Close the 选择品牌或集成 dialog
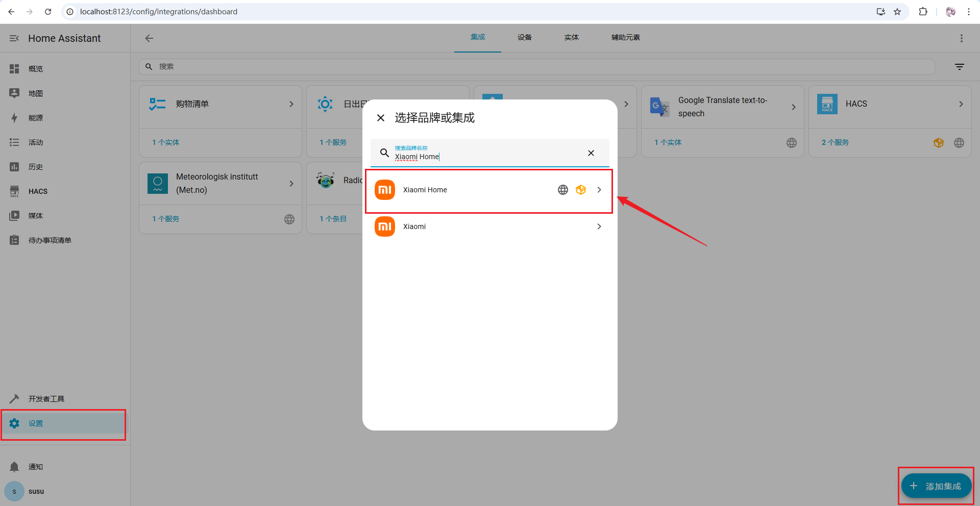Viewport: 980px width, 506px height. tap(381, 118)
